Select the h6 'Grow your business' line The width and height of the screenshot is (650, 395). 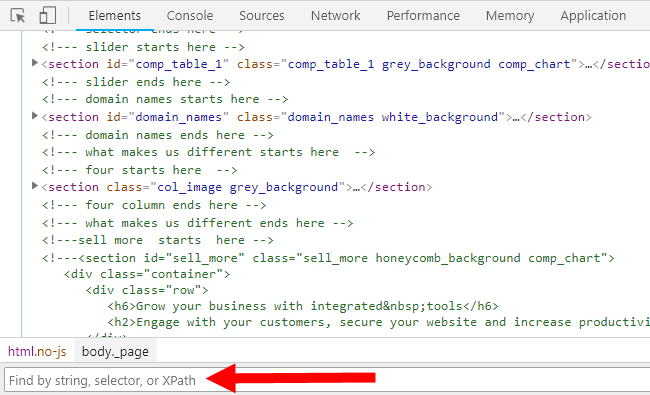tap(303, 306)
